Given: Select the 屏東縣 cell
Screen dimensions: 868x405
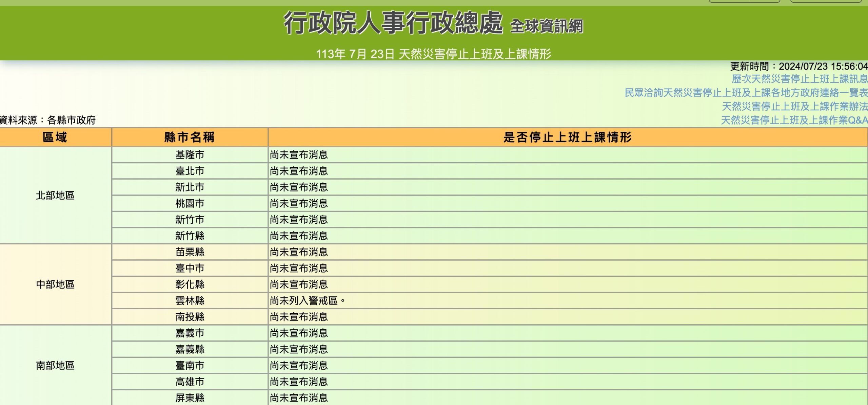Looking at the screenshot, I should [190, 398].
